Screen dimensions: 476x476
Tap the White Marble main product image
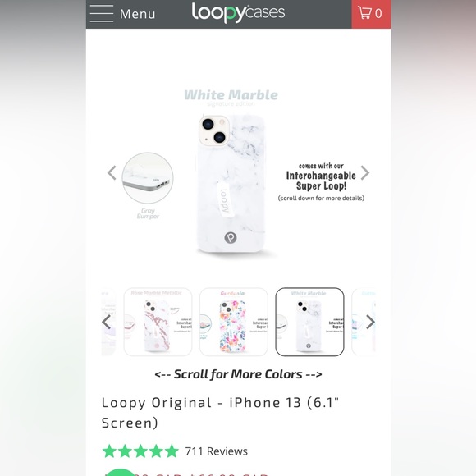tap(231, 184)
